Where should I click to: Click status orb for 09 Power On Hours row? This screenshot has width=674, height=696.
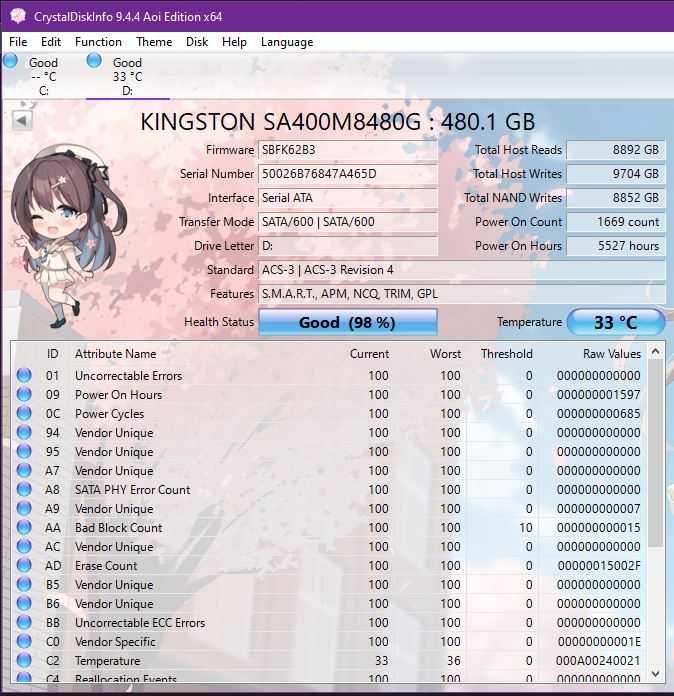tap(24, 394)
